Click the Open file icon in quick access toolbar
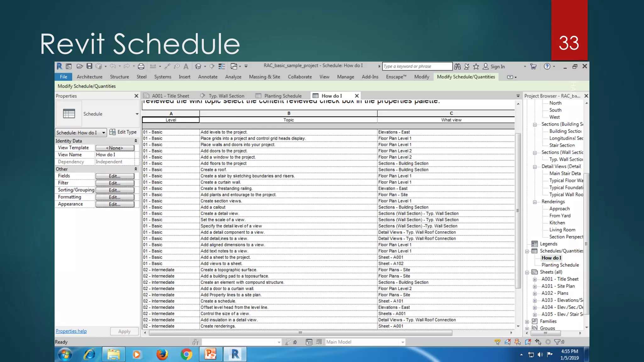This screenshot has height=362, width=644. click(x=80, y=66)
